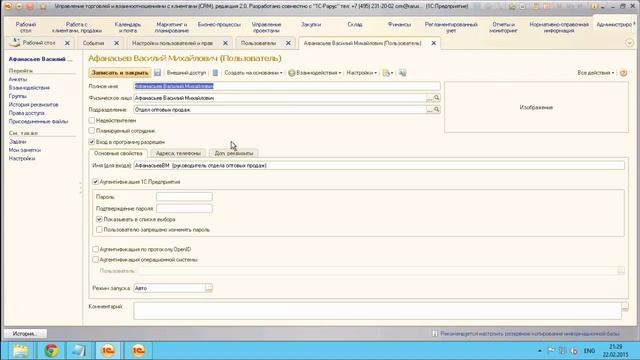Click the Внешний доступ button
Viewport: 640px width, 360px height.
tap(187, 73)
